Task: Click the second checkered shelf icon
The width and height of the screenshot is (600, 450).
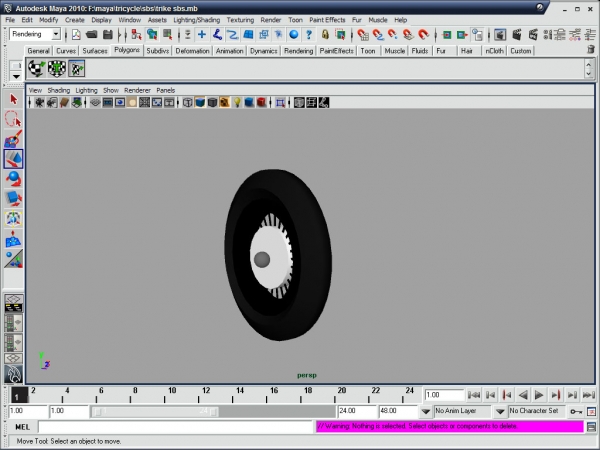Action: coord(57,69)
